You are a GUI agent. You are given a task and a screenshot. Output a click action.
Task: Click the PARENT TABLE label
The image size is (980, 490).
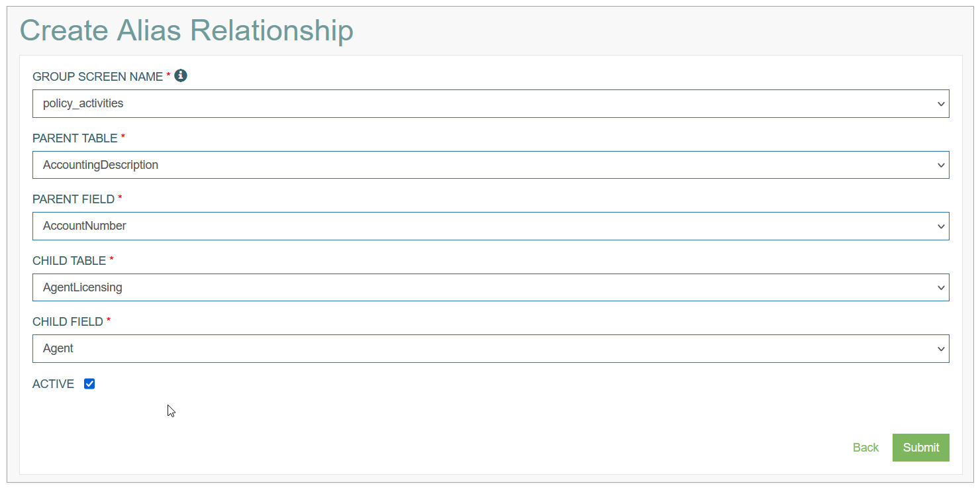click(75, 138)
